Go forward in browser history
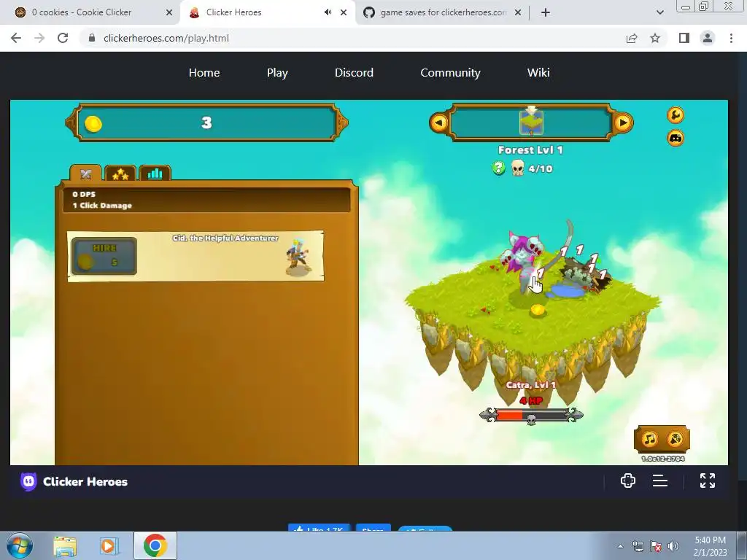 [x=39, y=38]
